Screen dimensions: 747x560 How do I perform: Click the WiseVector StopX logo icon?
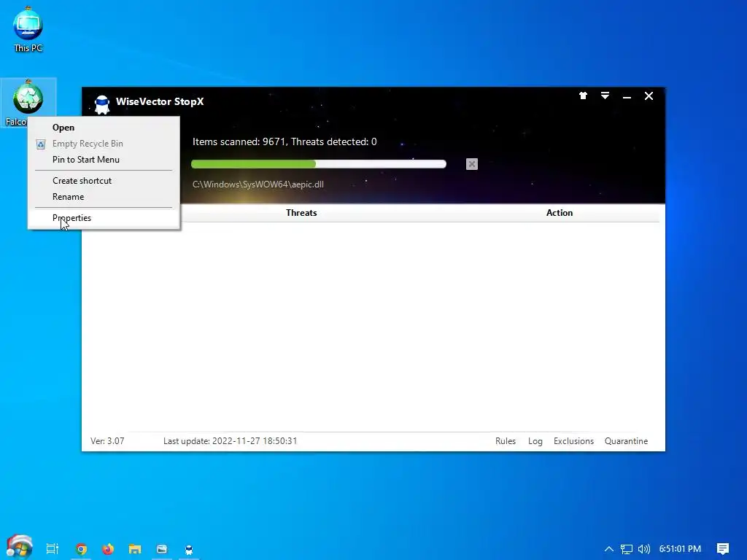point(101,104)
